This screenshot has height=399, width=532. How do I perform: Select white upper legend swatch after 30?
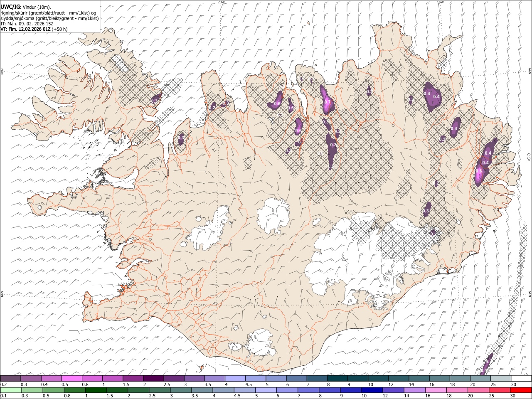(x=521, y=378)
